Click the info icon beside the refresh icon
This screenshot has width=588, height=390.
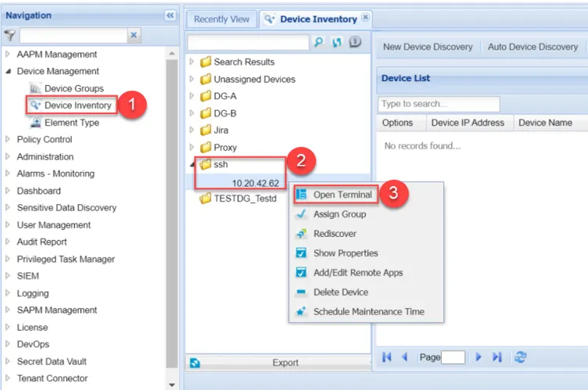(x=355, y=41)
